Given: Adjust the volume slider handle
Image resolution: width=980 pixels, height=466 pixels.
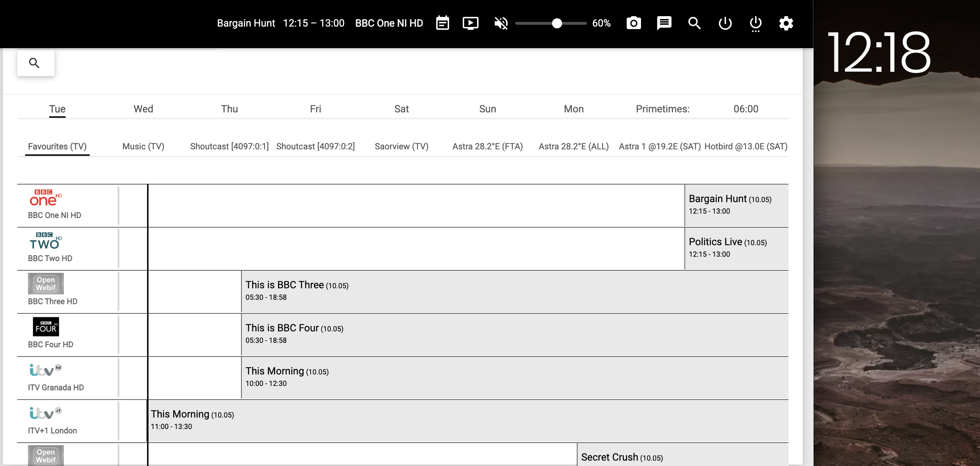Looking at the screenshot, I should pyautogui.click(x=557, y=23).
